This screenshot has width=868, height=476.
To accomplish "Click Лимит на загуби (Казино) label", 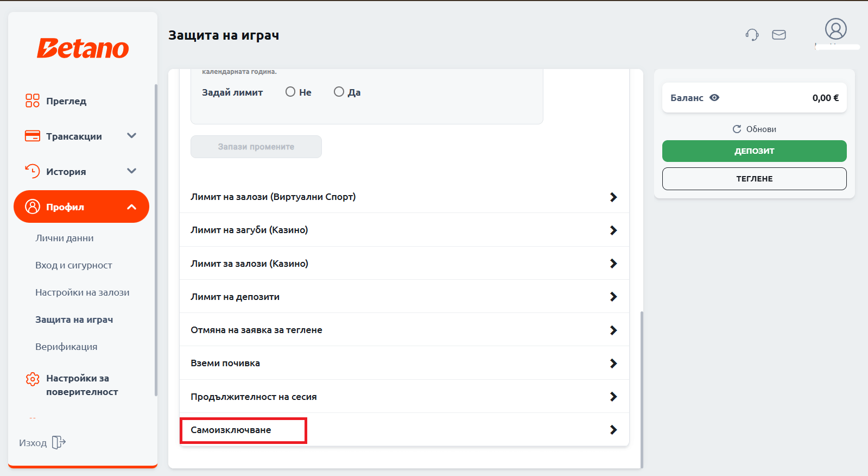I will coord(249,230).
